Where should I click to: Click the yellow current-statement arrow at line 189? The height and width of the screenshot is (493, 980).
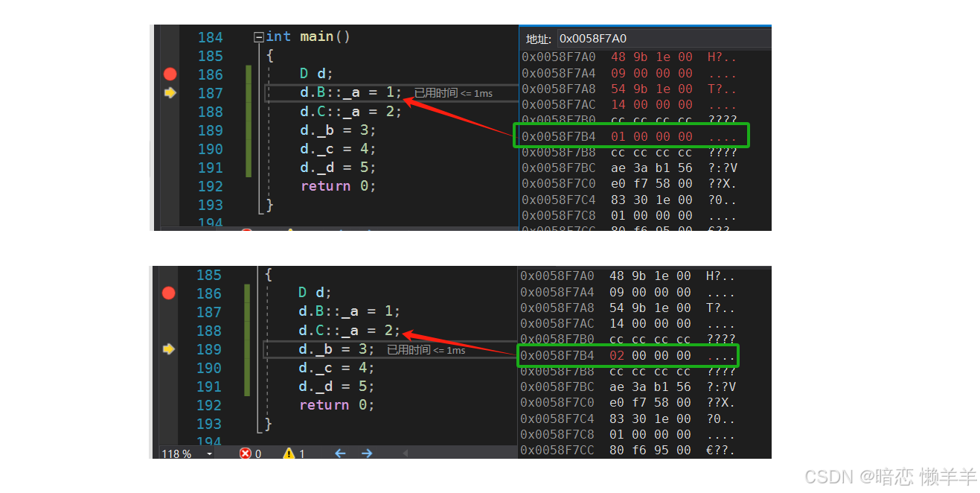coord(169,349)
